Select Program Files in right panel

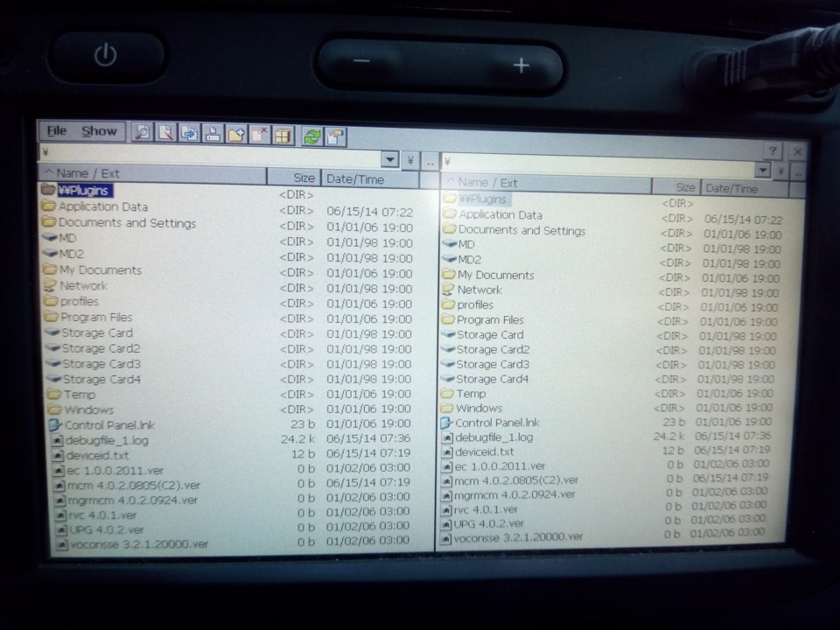point(490,320)
